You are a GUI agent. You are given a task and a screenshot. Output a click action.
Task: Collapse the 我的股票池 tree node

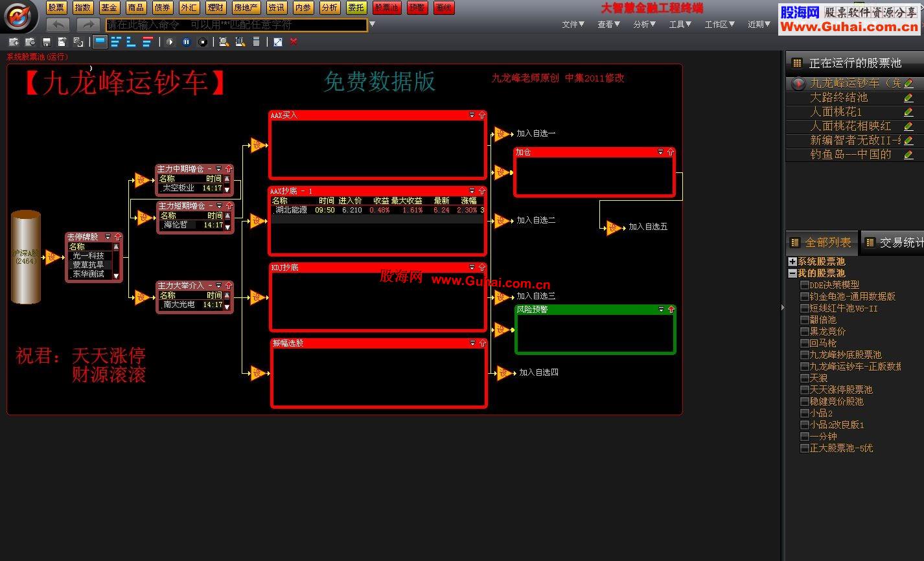[792, 273]
